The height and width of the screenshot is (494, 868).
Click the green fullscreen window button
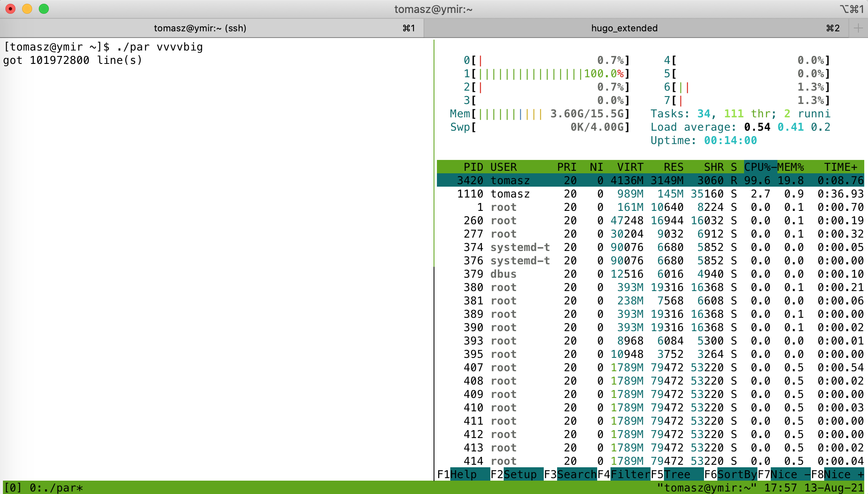click(x=44, y=9)
